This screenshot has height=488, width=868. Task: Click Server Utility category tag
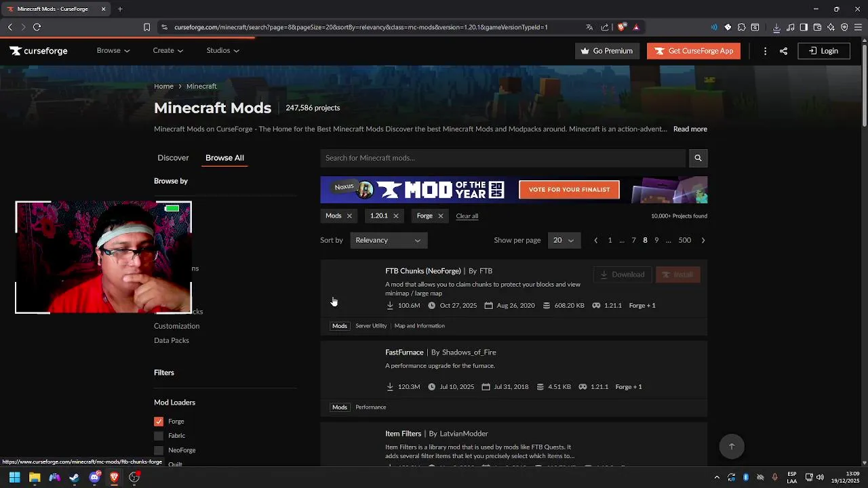pos(371,326)
